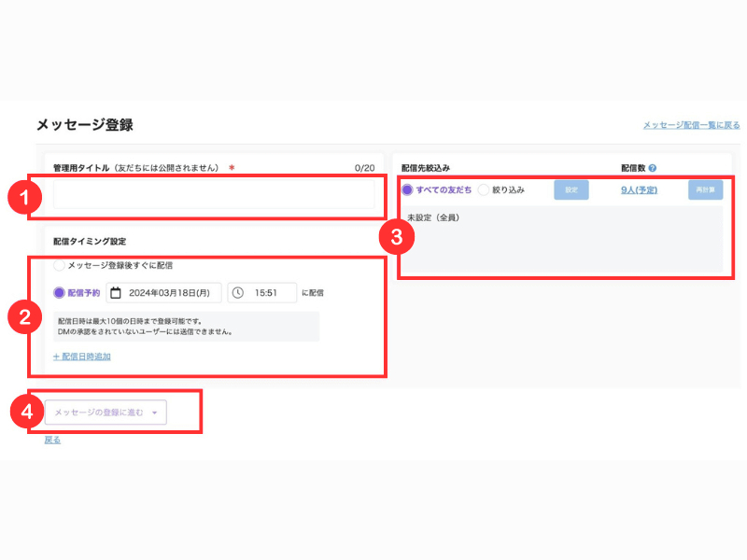Select the 配信予約 radio button
The image size is (747, 560).
click(x=59, y=293)
